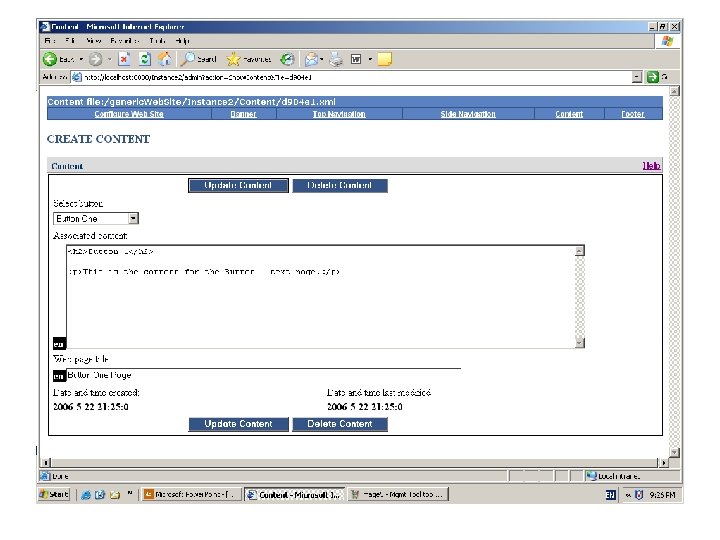Click the upper Update Content button
The width and height of the screenshot is (720, 540).
pos(238,186)
